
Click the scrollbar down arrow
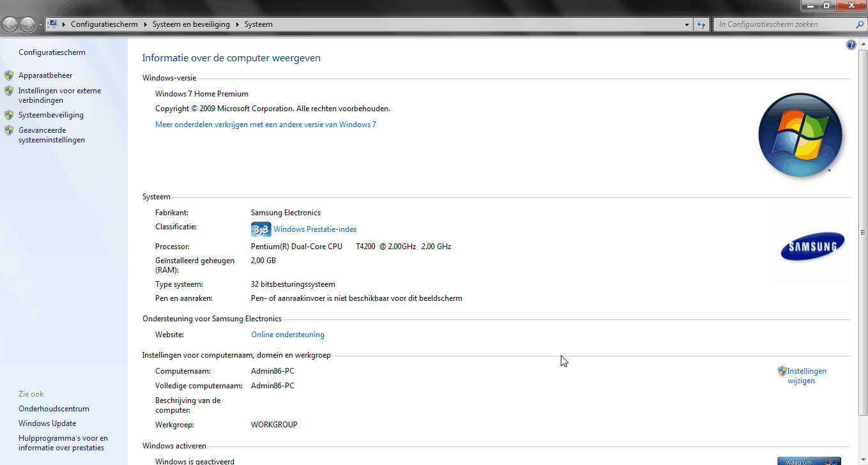coord(863,460)
